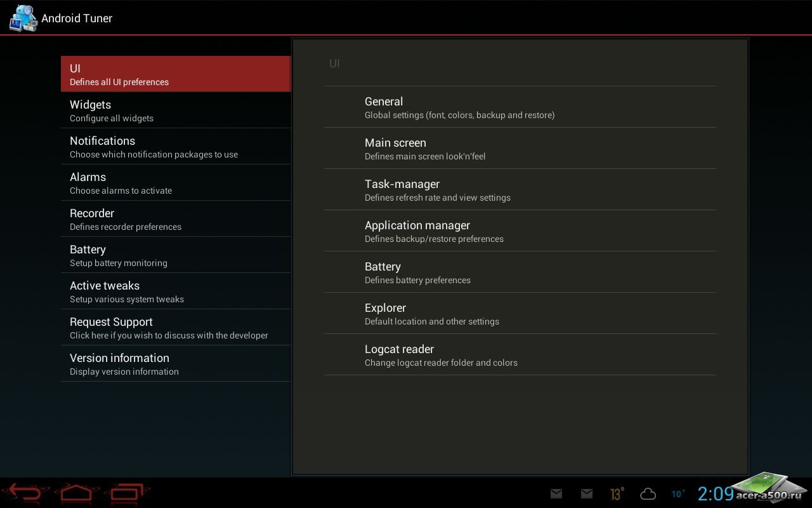Viewport: 812px width, 508px height.
Task: Open the Widgets settings category
Action: [x=176, y=110]
